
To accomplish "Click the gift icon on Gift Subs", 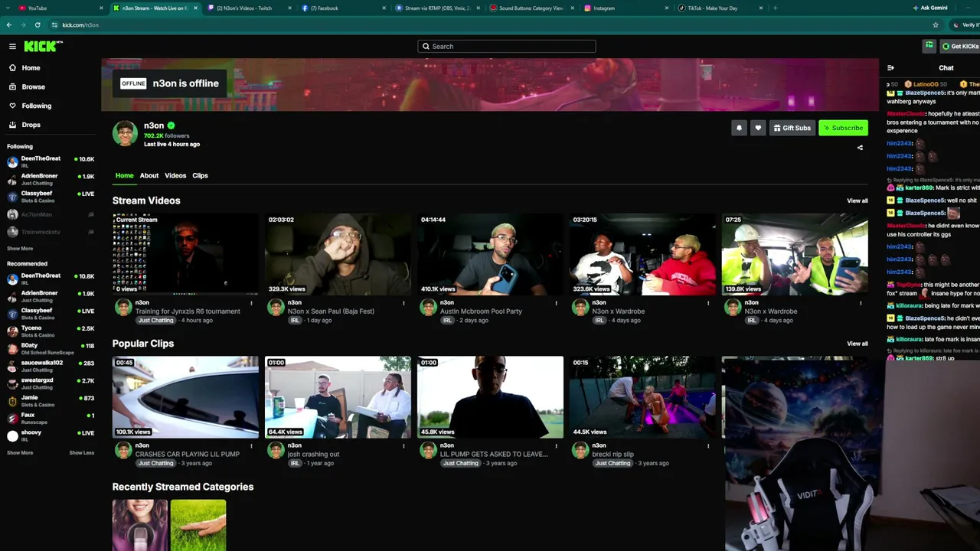I will [777, 128].
